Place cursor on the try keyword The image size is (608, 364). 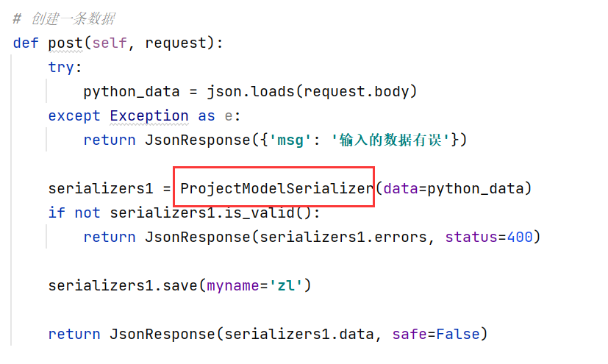click(x=61, y=67)
